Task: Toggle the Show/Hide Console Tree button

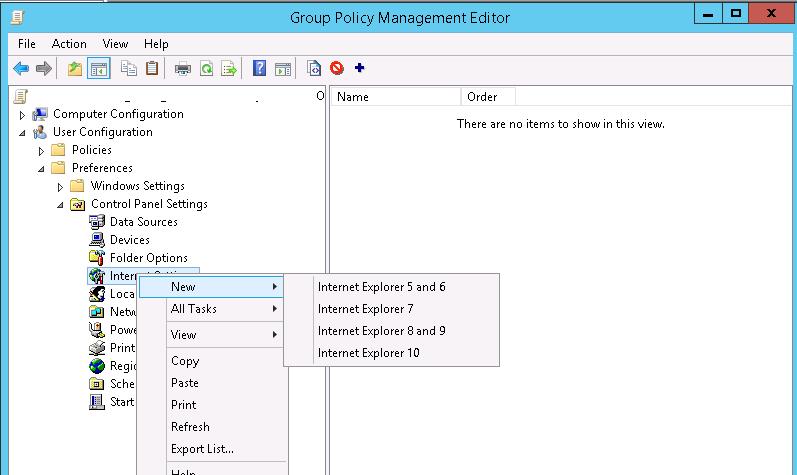Action: point(99,68)
